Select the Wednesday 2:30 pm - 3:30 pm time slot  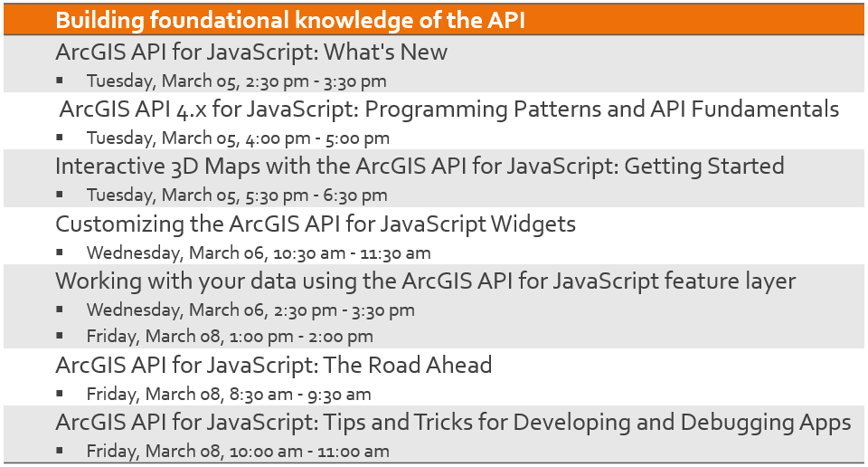(x=250, y=310)
